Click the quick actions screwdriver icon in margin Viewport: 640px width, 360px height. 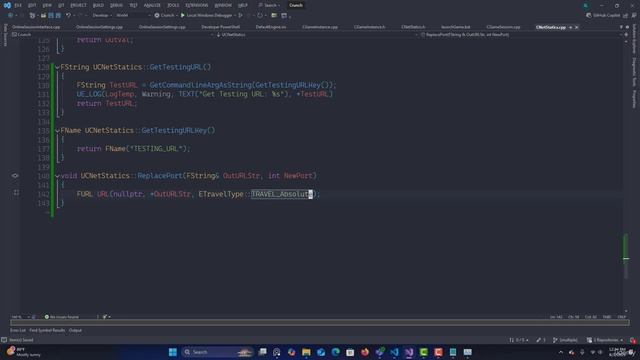point(16,192)
